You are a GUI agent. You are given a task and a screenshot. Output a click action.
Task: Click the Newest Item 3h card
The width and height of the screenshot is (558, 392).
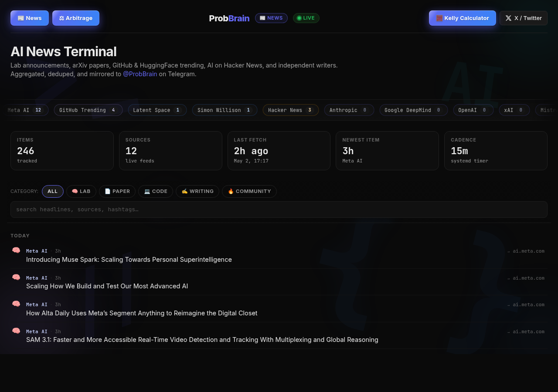pyautogui.click(x=387, y=151)
